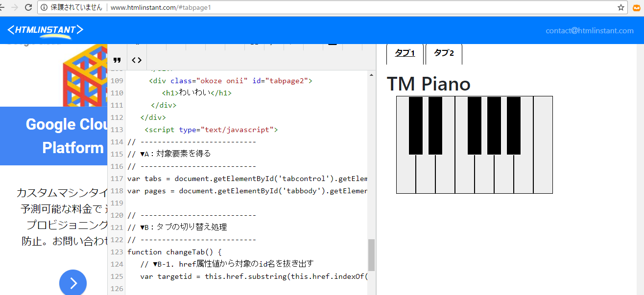Open the contact@htmlinstant.com email link
644x295 pixels.
[589, 31]
